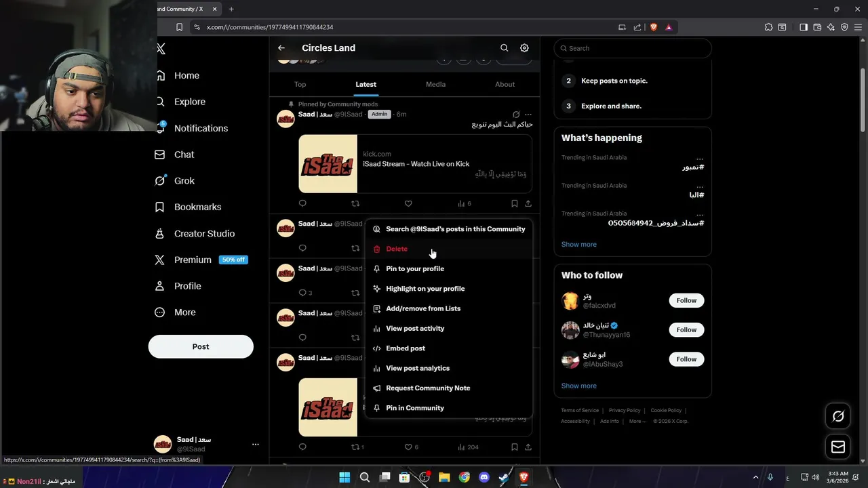Screen dimensions: 868x488
Task: Open the kick.com iSaad Stream link card
Action: tap(415, 164)
